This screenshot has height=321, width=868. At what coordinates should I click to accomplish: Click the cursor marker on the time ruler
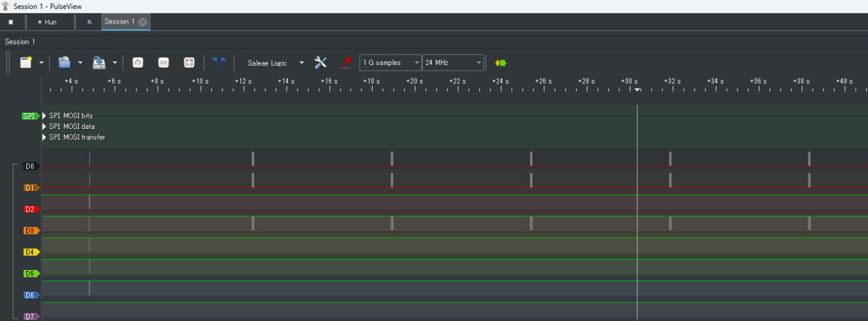pos(637,90)
